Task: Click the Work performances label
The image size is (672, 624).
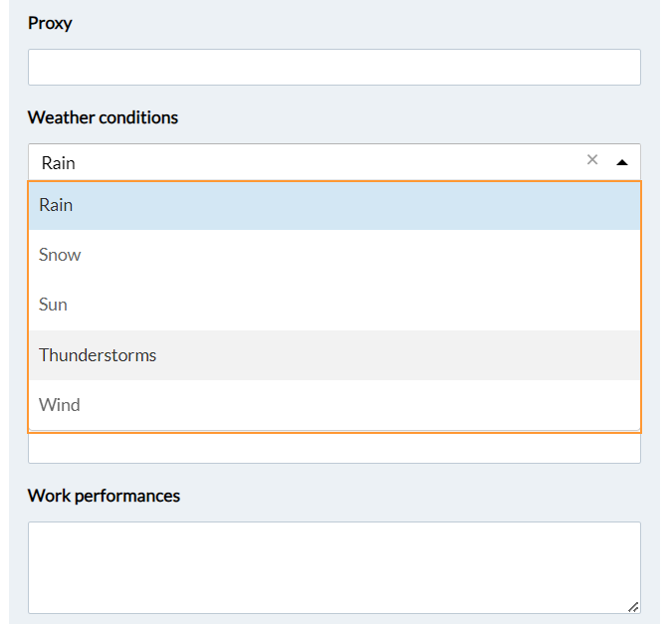Action: [x=104, y=496]
